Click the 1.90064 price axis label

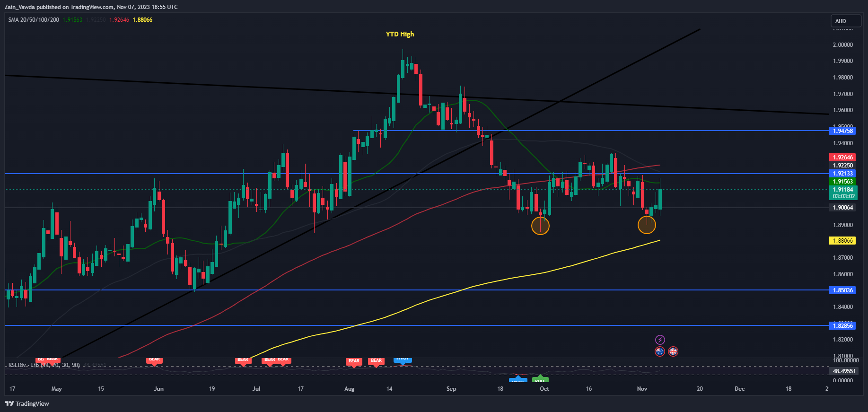tap(843, 208)
